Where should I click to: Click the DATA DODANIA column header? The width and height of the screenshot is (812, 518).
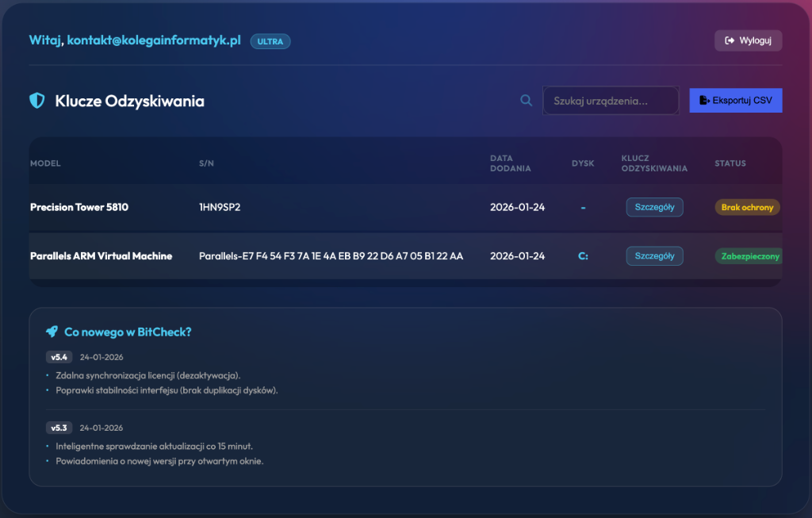[511, 163]
